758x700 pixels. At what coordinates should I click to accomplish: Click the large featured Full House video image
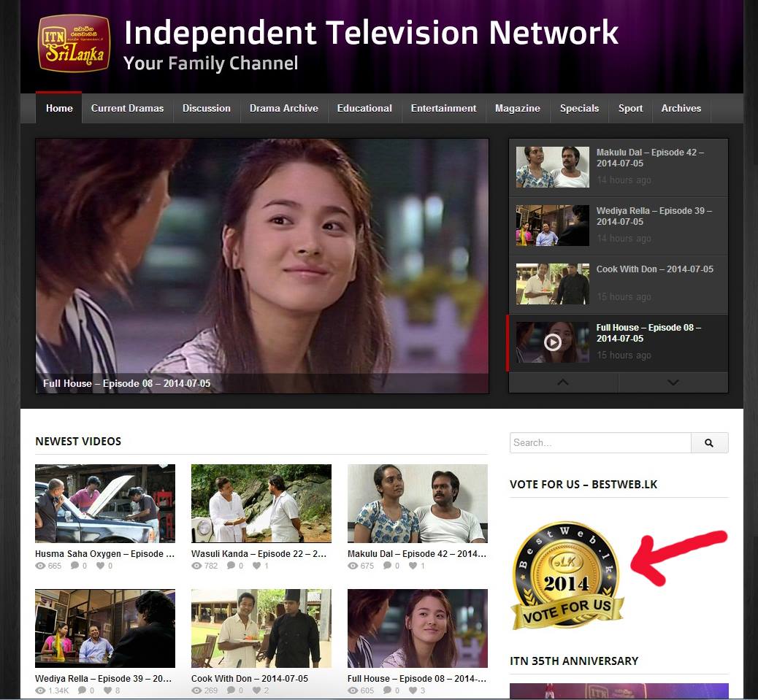click(x=262, y=266)
